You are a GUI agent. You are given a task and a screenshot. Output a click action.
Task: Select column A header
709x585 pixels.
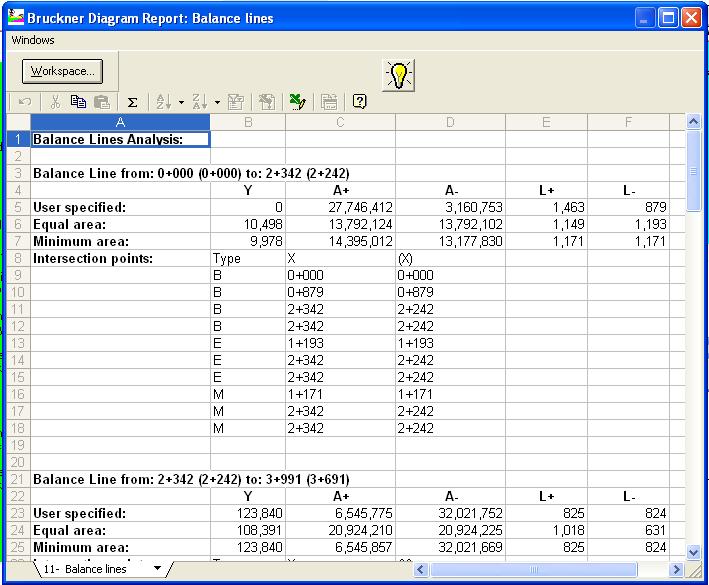120,122
